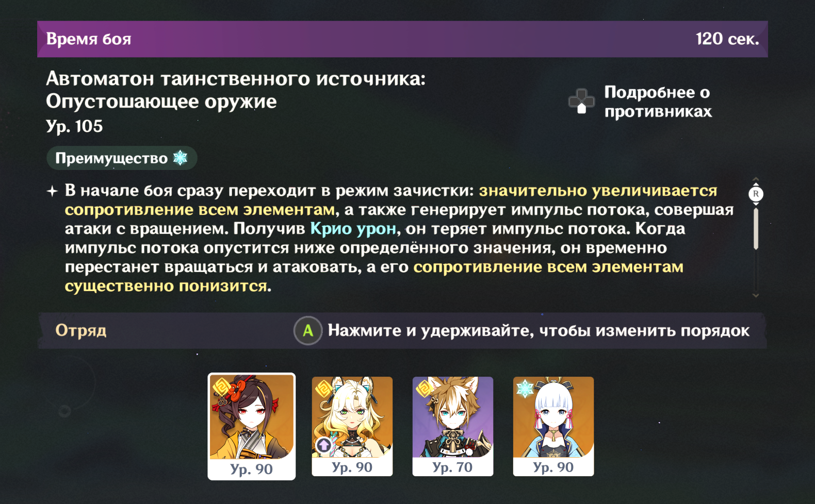Click the D-pad icon for enemy details
Viewport: 815px width, 504px height.
point(581,101)
